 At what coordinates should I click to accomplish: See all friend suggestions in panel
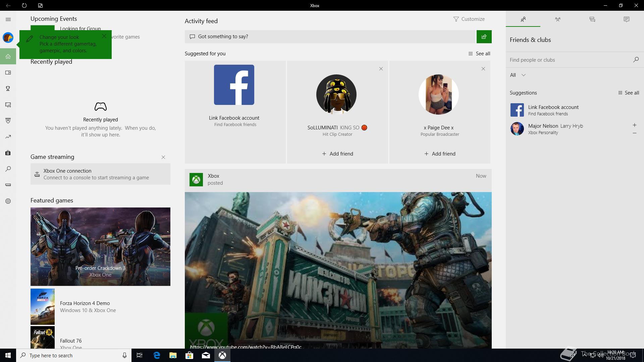[629, 93]
